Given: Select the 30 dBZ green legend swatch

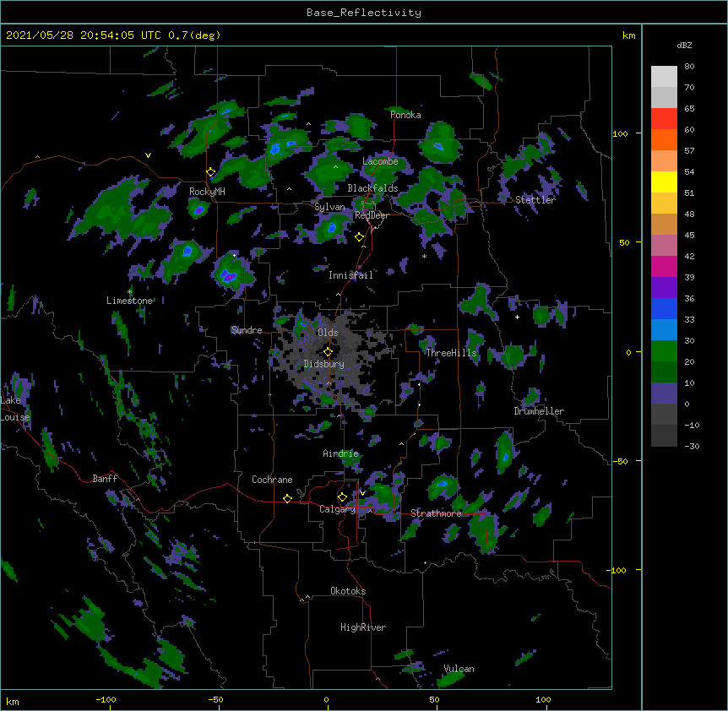Looking at the screenshot, I should (664, 351).
